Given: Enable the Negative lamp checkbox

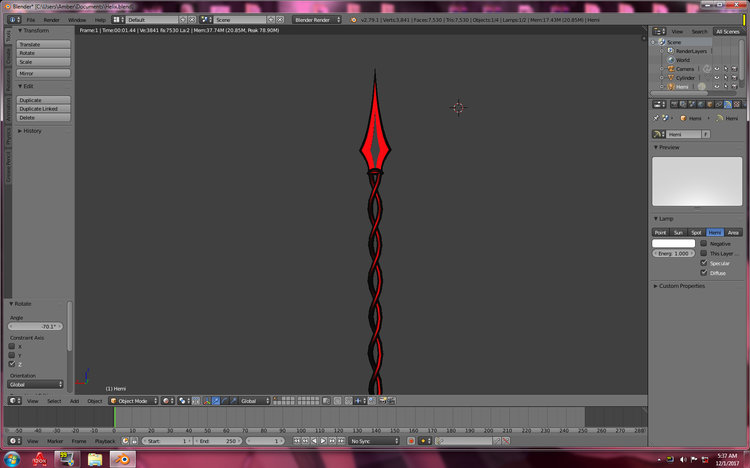Looking at the screenshot, I should 704,244.
